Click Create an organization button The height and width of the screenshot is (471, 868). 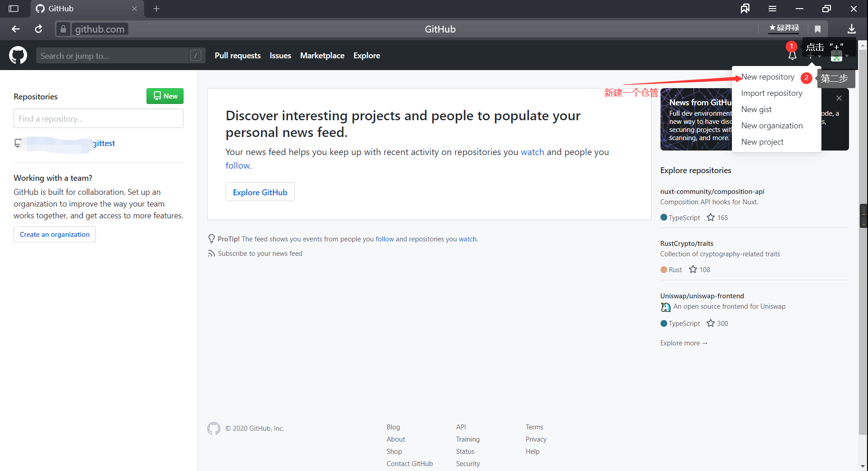pyautogui.click(x=55, y=235)
